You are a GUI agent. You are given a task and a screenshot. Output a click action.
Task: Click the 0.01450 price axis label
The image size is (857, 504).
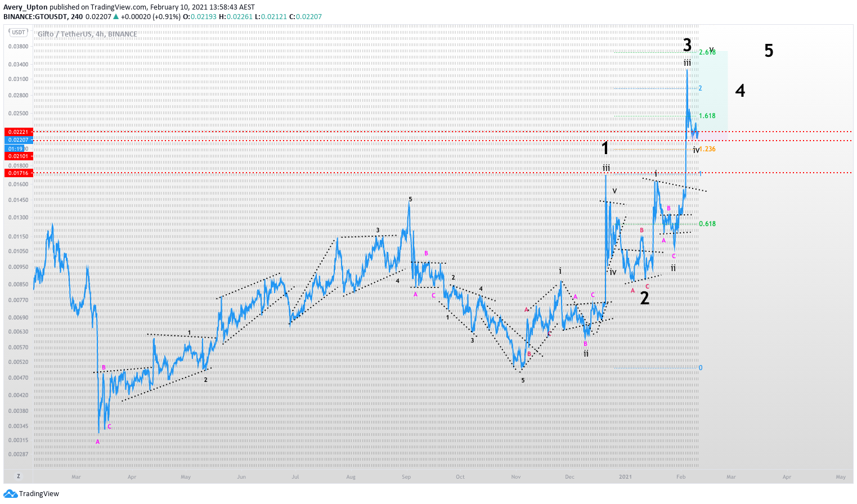point(19,200)
